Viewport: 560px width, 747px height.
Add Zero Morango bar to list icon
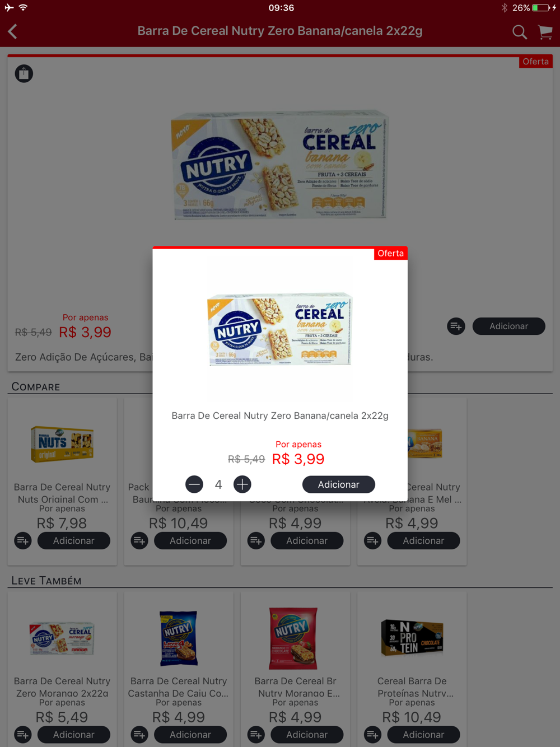[x=23, y=735]
